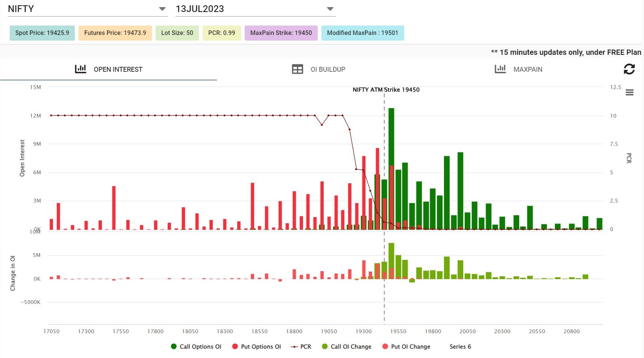Click the 15 minutes updates FREE Plan notice
This screenshot has height=358, width=644.
click(x=566, y=52)
